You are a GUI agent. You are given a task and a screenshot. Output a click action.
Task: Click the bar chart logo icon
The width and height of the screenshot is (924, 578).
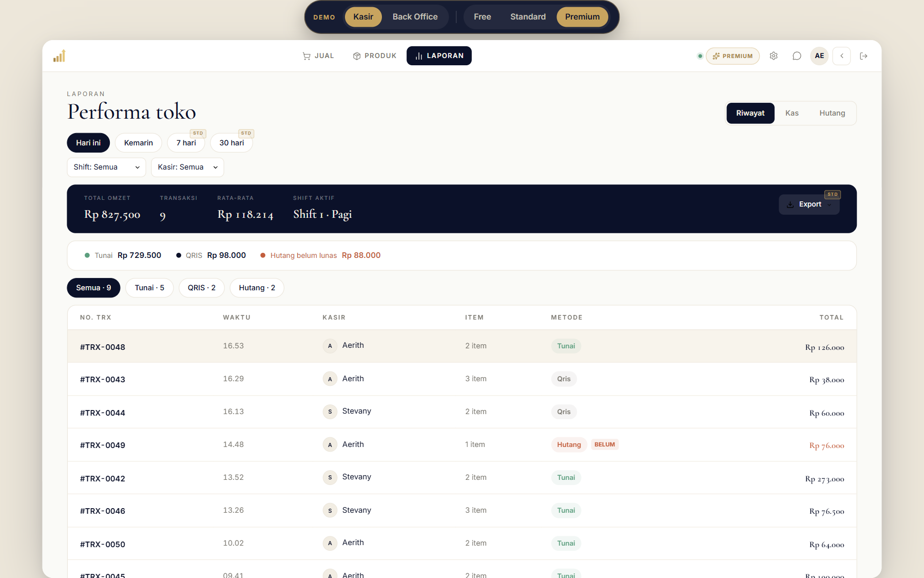coord(60,56)
